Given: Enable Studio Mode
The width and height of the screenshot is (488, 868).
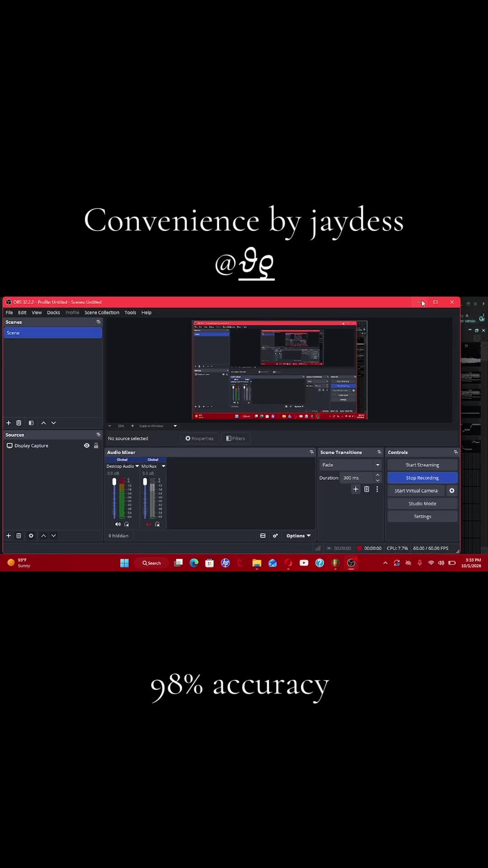Looking at the screenshot, I should click(x=422, y=504).
